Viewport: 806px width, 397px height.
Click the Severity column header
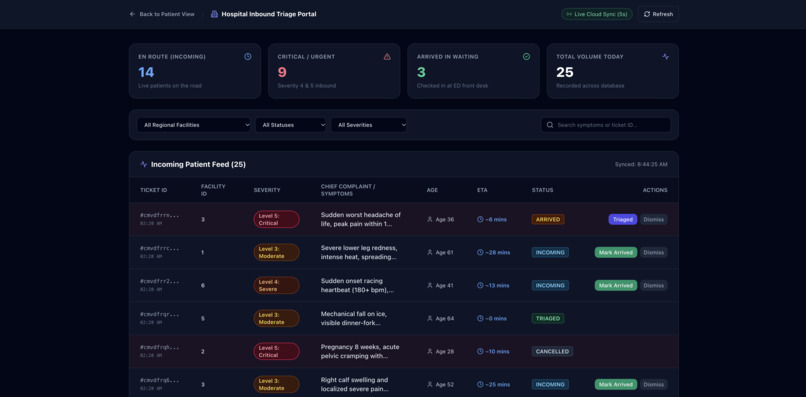click(x=267, y=190)
